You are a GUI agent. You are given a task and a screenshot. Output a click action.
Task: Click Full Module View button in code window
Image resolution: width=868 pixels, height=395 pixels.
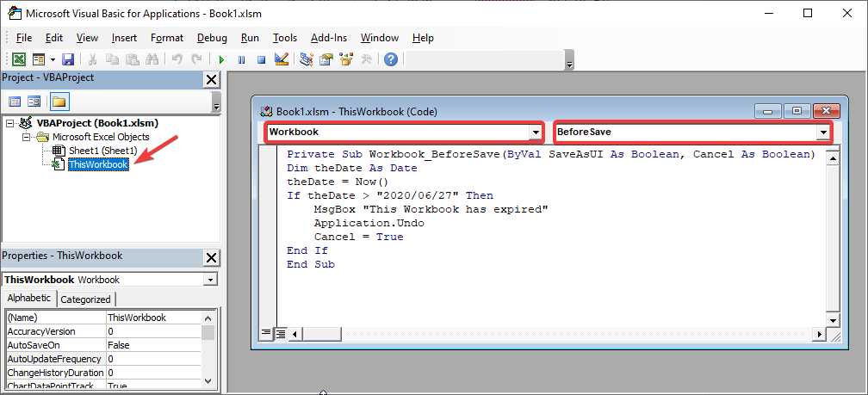click(x=281, y=334)
